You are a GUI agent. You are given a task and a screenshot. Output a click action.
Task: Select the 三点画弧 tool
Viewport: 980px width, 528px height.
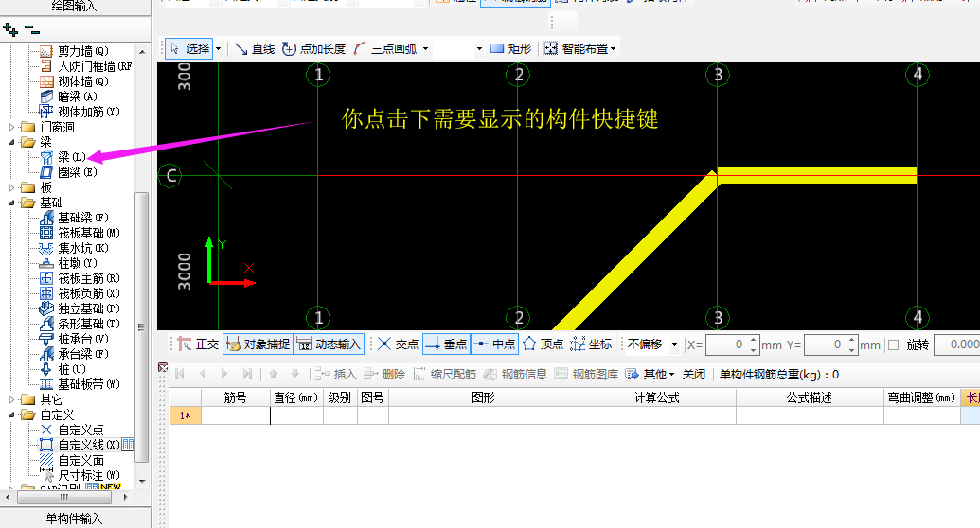(385, 49)
